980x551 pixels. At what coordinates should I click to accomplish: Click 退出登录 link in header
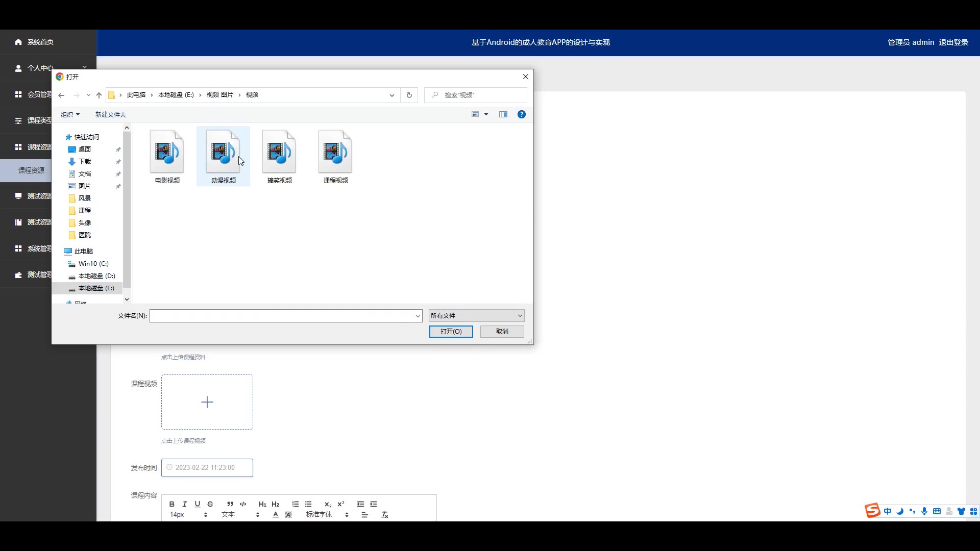[x=953, y=42]
